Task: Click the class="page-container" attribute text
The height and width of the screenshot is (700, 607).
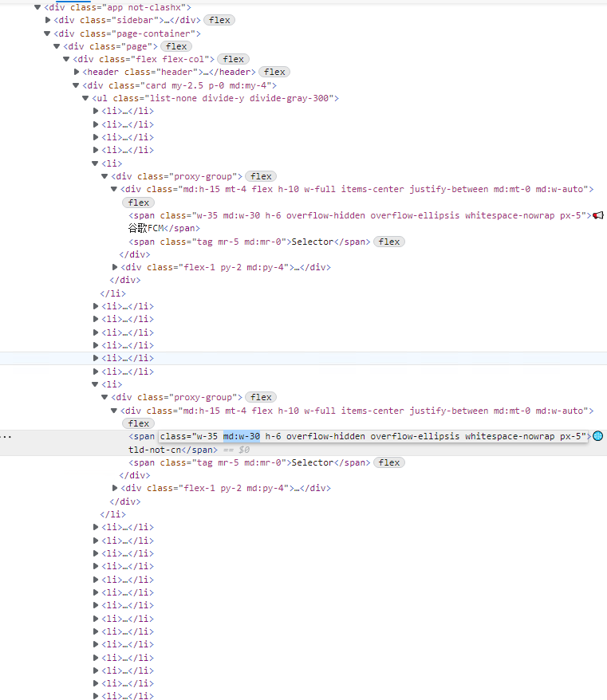Action: [139, 33]
